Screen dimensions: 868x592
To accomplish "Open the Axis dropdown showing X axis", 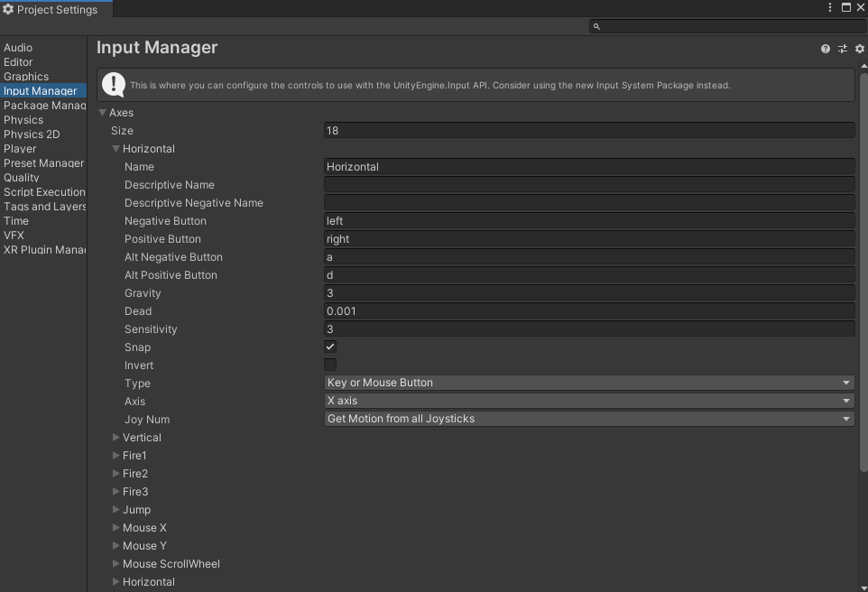I will coord(588,401).
